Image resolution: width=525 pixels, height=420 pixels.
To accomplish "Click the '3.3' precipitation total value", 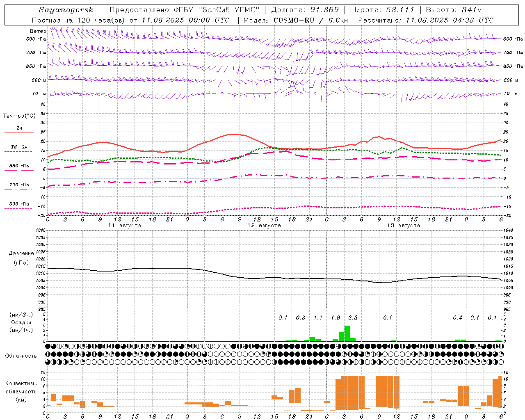I will point(353,317).
